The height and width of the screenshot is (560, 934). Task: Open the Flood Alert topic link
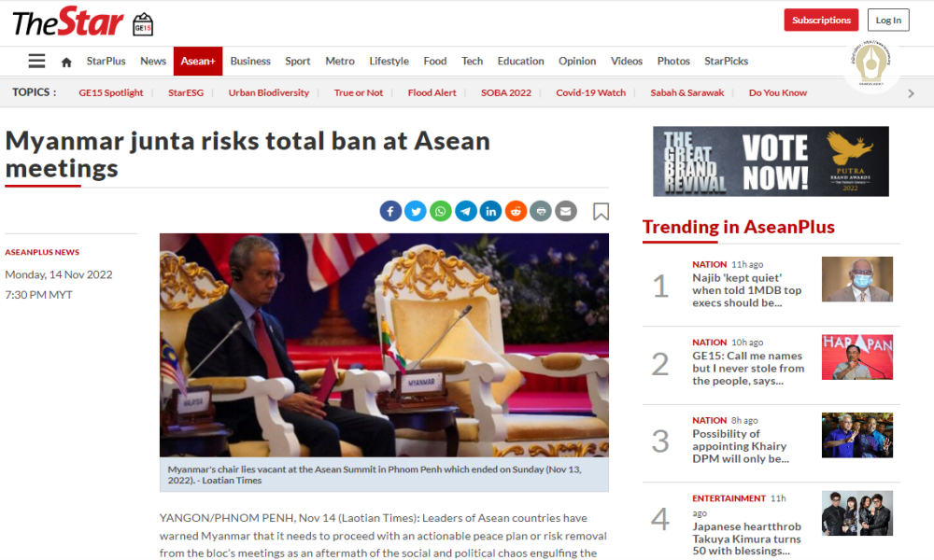pos(432,92)
